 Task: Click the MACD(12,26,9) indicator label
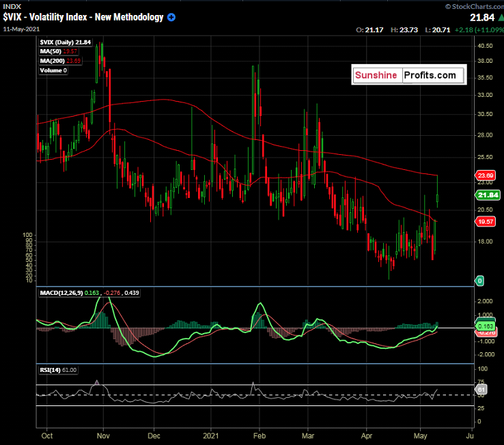click(89, 293)
